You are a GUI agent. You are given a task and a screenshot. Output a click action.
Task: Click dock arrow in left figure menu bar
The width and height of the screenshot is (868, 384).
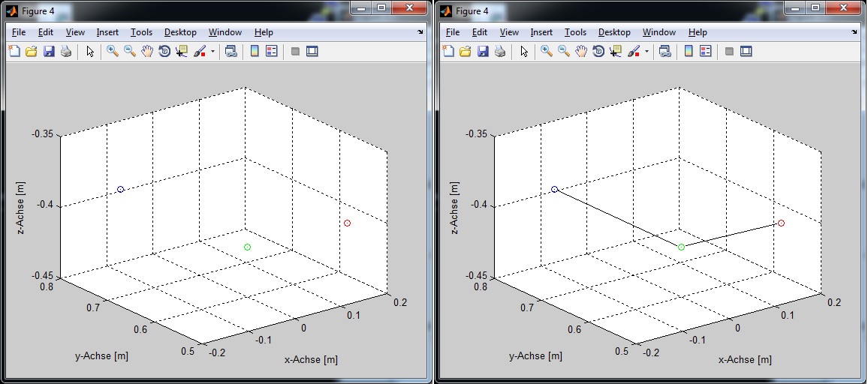pos(420,33)
